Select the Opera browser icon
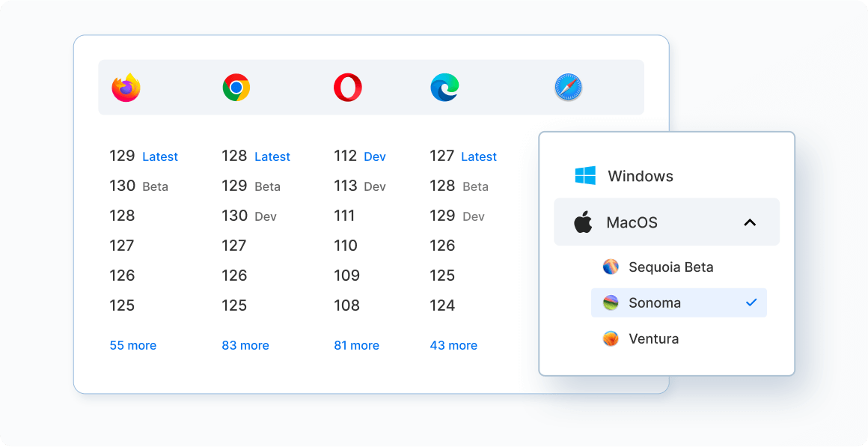Viewport: 868px width, 447px height. point(347,87)
